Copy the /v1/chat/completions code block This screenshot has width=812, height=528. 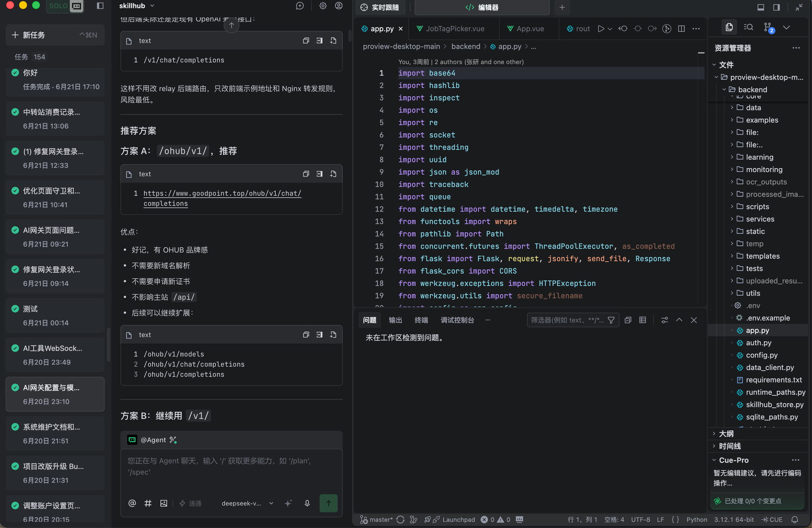(306, 41)
